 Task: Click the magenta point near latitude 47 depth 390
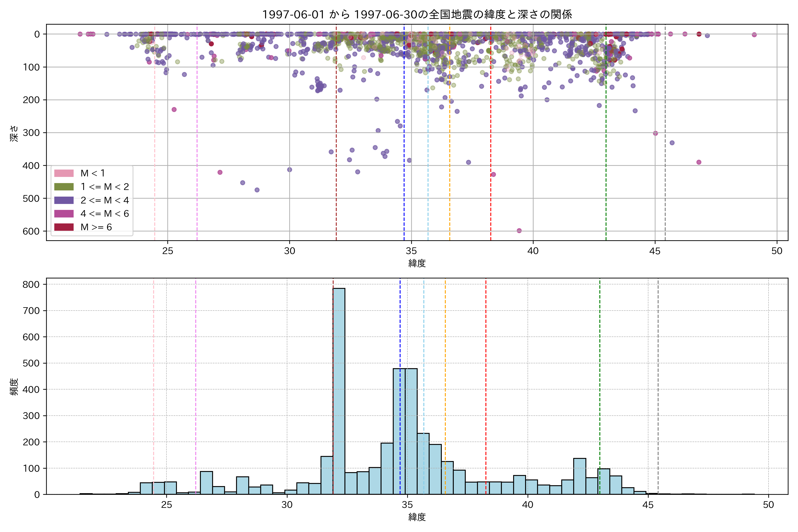pos(699,162)
